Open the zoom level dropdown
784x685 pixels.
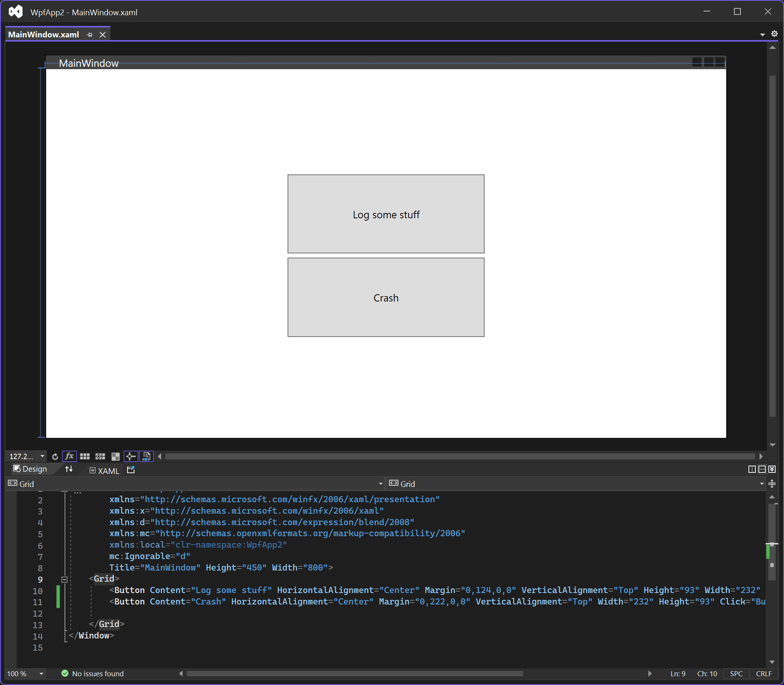pos(42,456)
